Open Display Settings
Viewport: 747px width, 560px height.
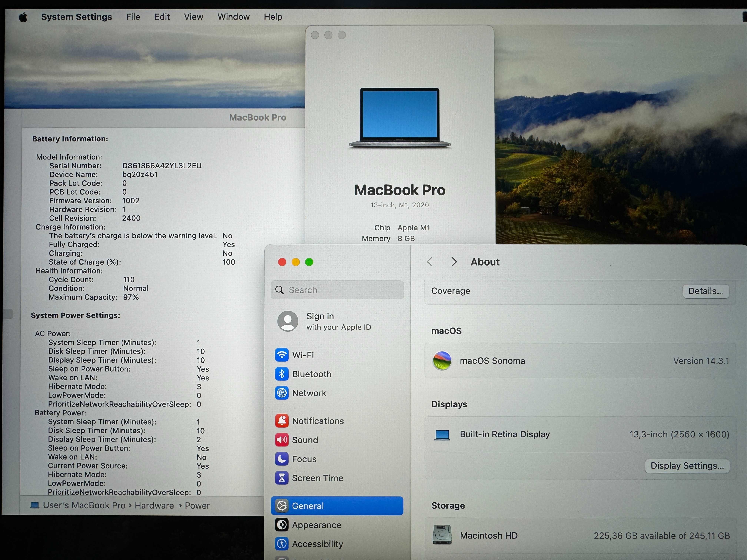tap(687, 466)
